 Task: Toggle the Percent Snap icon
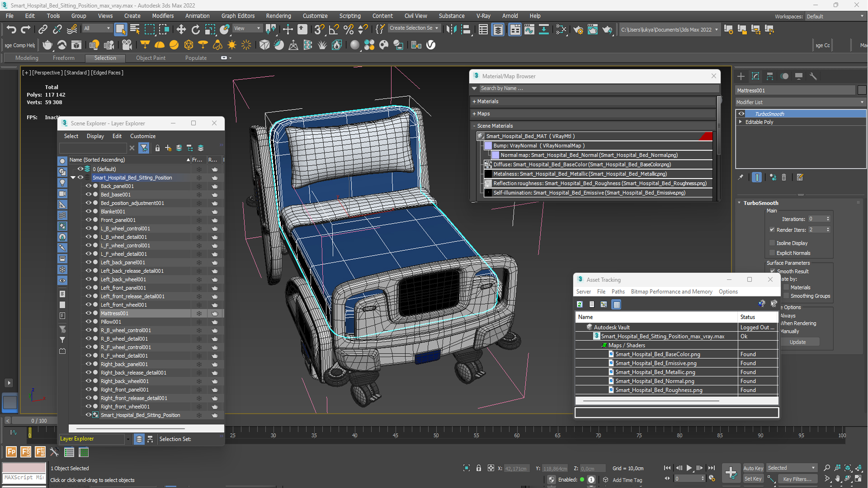pyautogui.click(x=348, y=29)
